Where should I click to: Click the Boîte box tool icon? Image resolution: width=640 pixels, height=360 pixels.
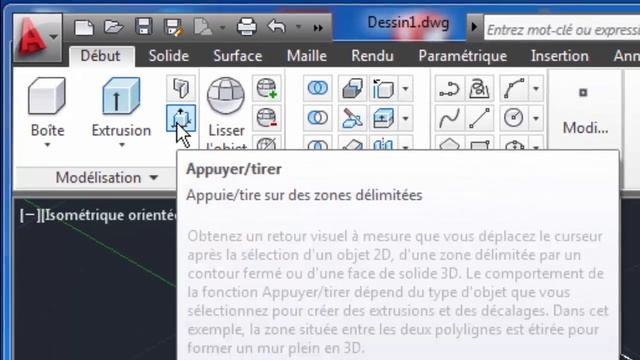click(47, 96)
